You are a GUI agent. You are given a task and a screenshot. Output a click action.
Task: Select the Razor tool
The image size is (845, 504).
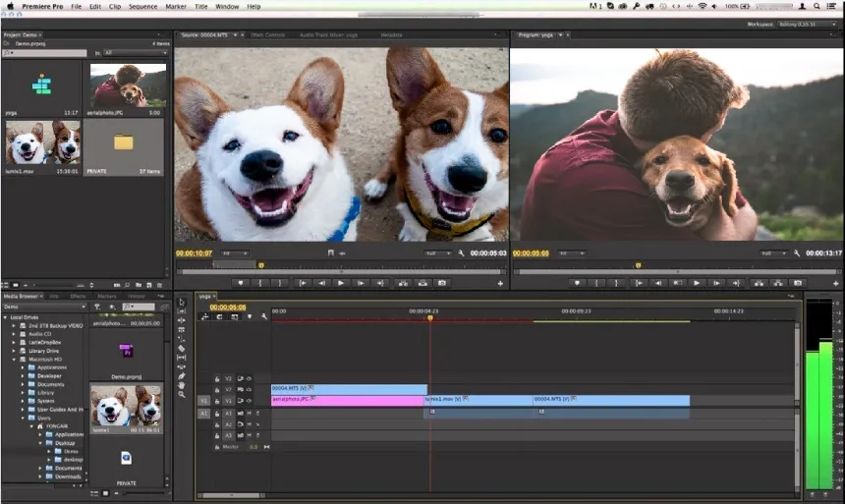(182, 348)
